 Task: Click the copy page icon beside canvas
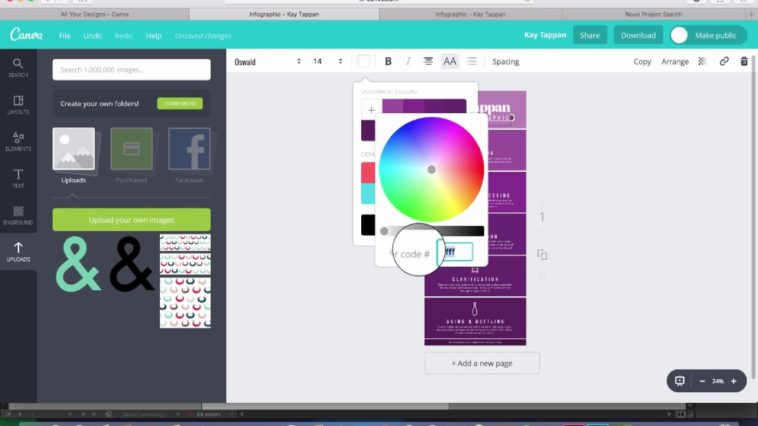pos(542,255)
